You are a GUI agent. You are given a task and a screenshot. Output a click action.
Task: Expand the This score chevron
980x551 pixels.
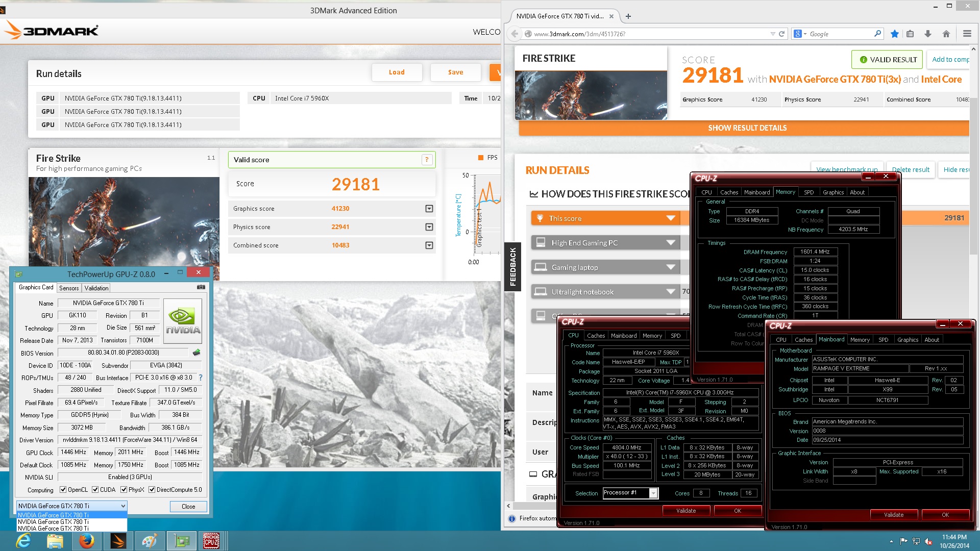click(671, 218)
